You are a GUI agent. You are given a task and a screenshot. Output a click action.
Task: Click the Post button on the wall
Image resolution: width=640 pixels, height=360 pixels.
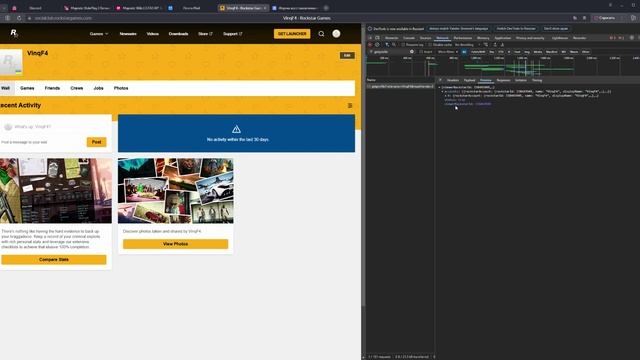tap(96, 142)
